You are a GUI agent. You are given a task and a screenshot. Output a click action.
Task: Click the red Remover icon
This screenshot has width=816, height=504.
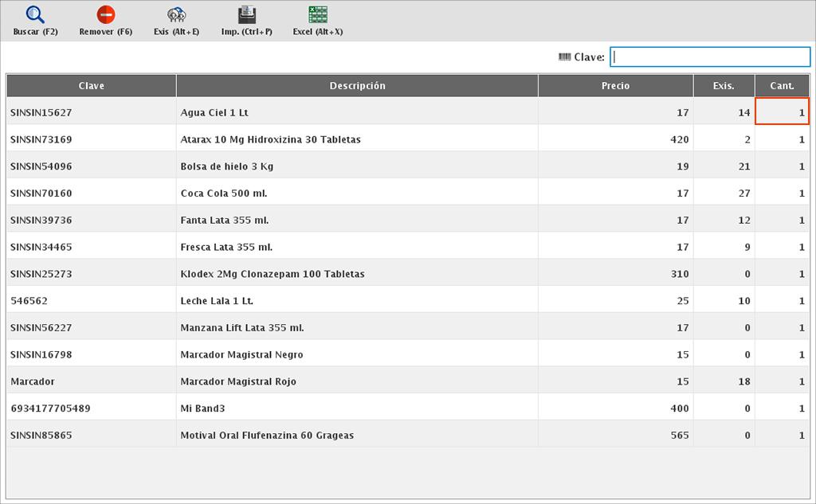point(105,15)
